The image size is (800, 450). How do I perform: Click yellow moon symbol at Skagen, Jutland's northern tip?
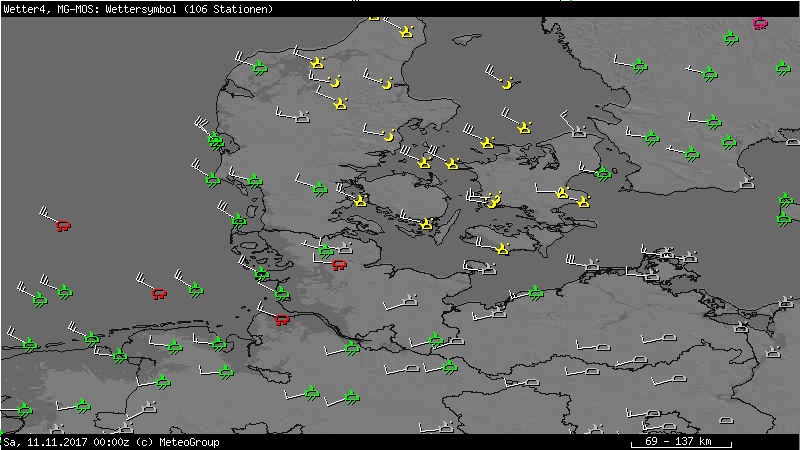click(407, 32)
